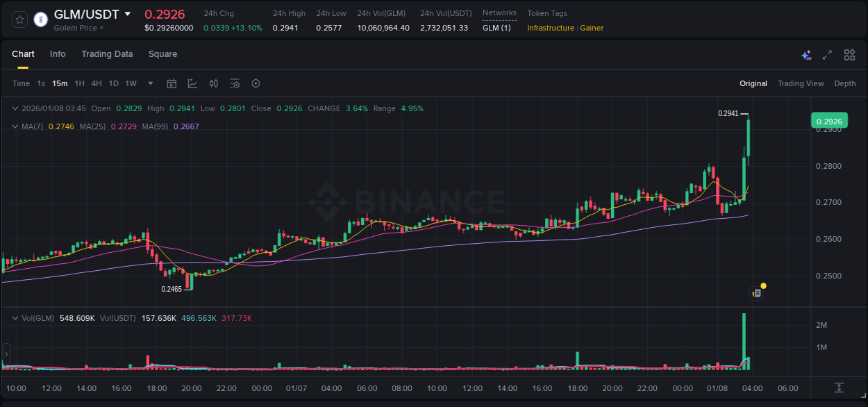Open the chart style line icon
868x407 pixels.
coord(192,83)
